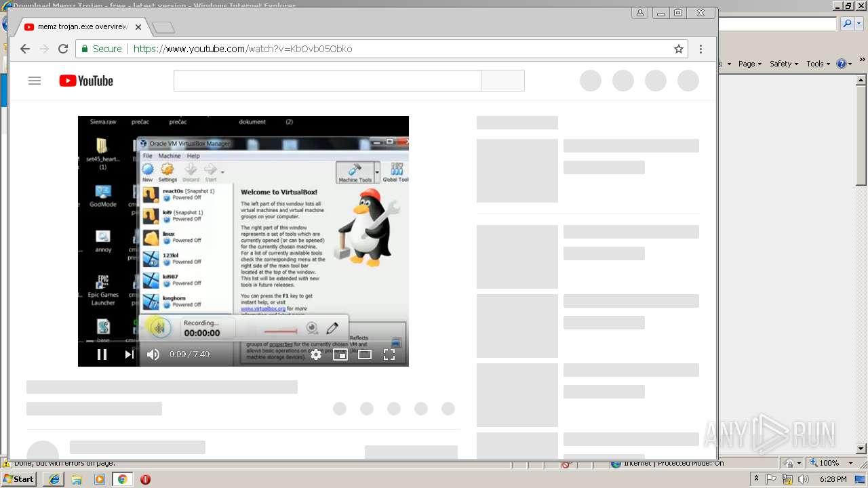Reload the YouTube page
868x488 pixels.
pyautogui.click(x=63, y=49)
